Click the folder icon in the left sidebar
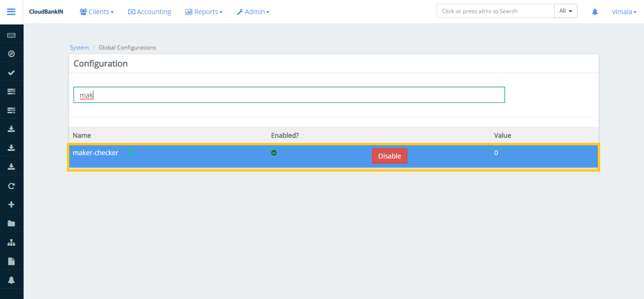The image size is (644, 299). coord(11,223)
